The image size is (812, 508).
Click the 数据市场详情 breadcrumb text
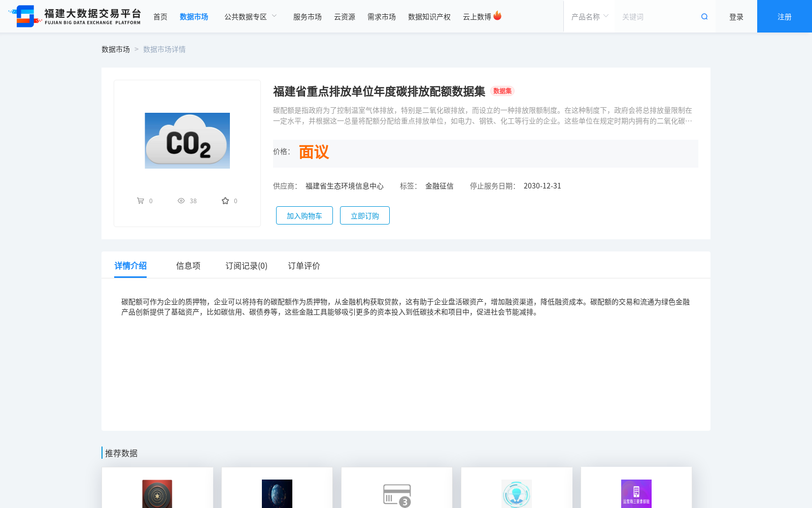click(164, 49)
